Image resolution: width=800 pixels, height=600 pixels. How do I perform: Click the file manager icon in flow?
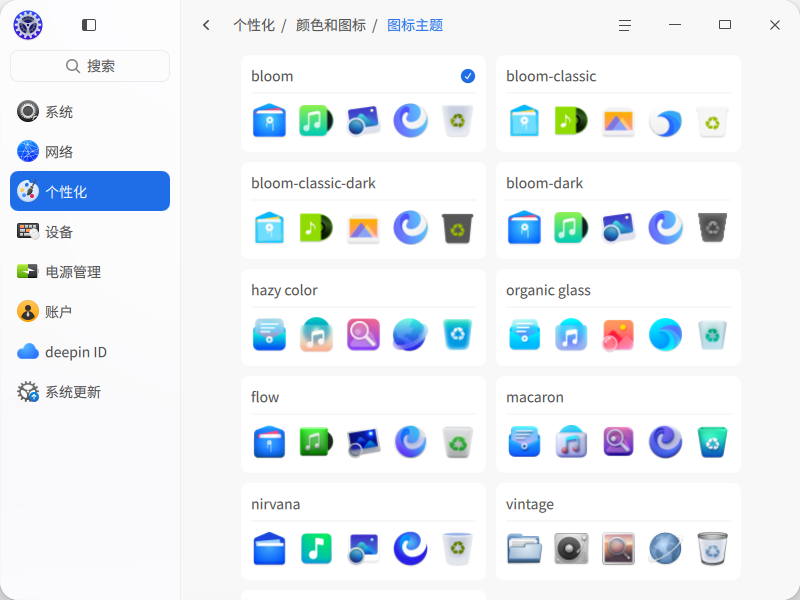click(269, 442)
